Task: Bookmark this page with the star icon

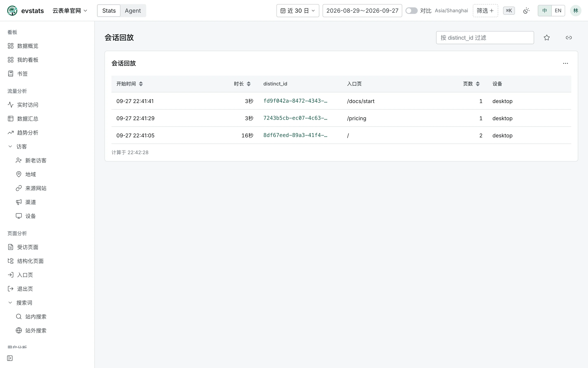Action: [x=547, y=37]
